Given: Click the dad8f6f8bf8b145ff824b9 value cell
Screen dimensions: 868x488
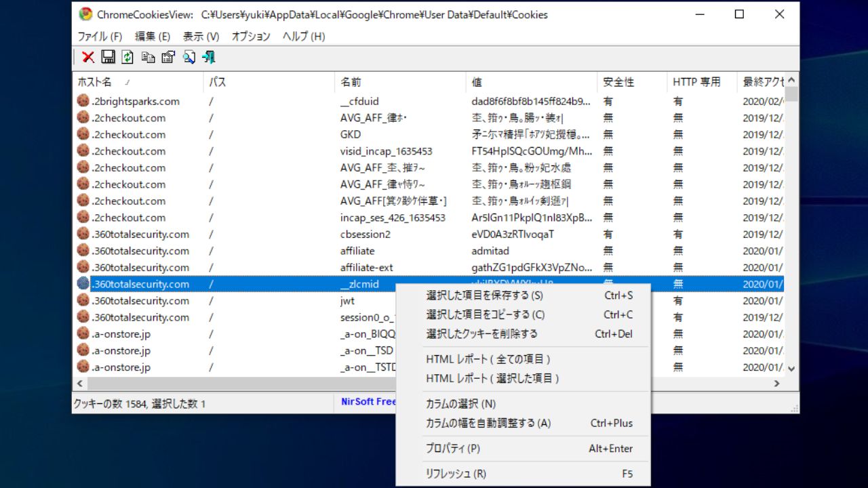Looking at the screenshot, I should tap(531, 102).
